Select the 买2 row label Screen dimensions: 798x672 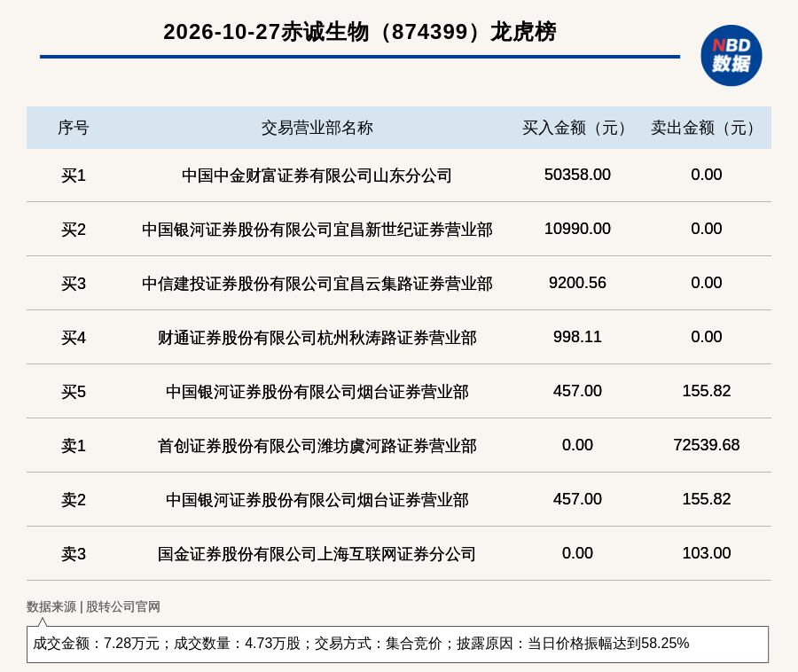click(x=74, y=230)
